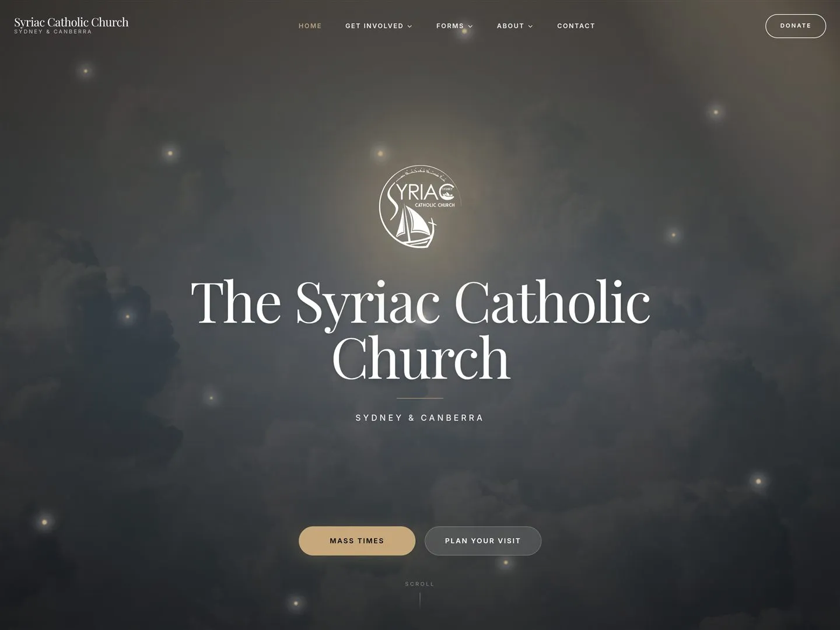The width and height of the screenshot is (840, 630).
Task: Expand the Forms dropdown chevron
Action: [x=470, y=26]
